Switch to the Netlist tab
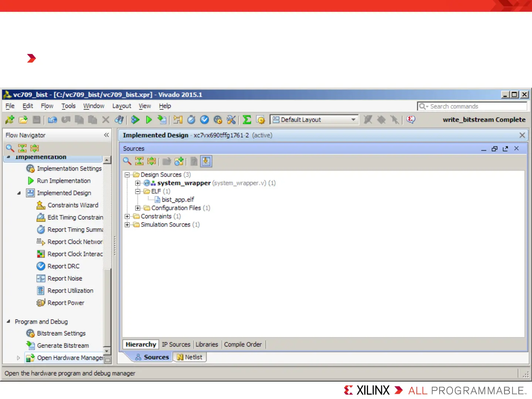Viewport: 532px width, 399px height. (190, 357)
